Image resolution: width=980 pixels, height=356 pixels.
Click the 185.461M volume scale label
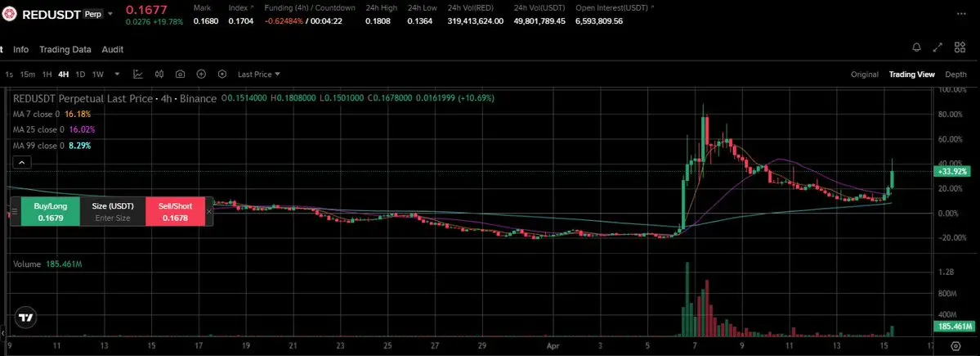(x=953, y=326)
